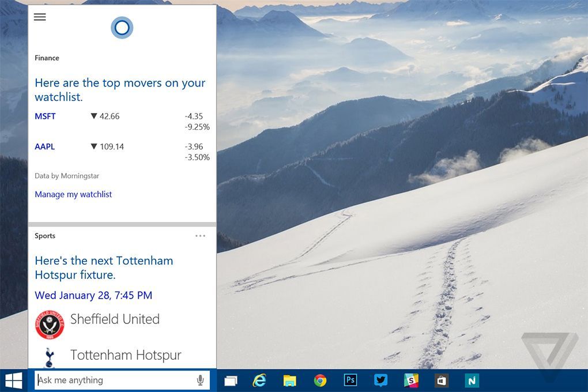Open File Explorer from the taskbar
Image resolution: width=588 pixels, height=392 pixels.
pyautogui.click(x=289, y=380)
